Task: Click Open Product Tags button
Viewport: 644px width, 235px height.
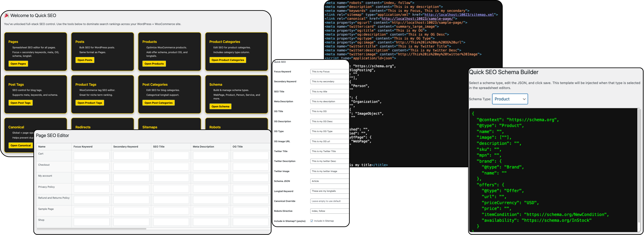Action: pos(90,103)
